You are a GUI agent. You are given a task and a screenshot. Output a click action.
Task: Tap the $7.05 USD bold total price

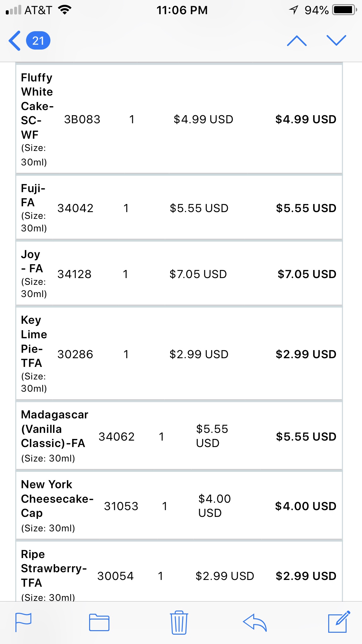tap(307, 274)
